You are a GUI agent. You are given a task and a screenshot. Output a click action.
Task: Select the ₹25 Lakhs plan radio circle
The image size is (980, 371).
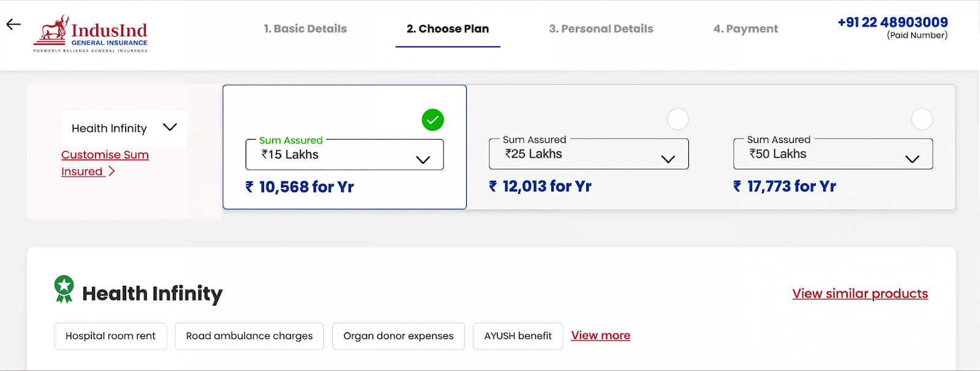point(677,120)
